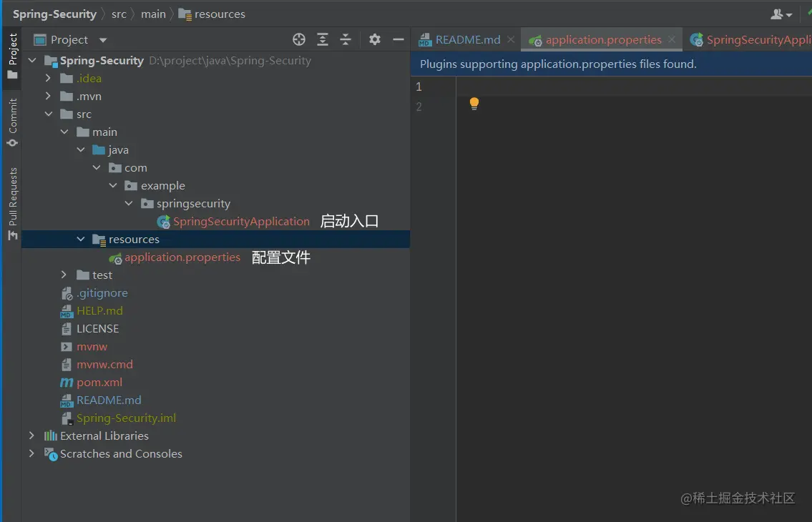Collapse the example package

tap(113, 185)
